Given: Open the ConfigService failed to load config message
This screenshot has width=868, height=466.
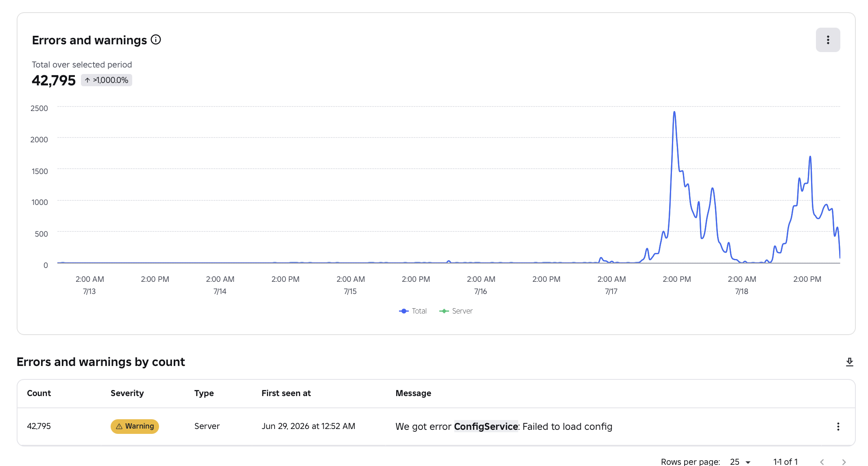Looking at the screenshot, I should [504, 426].
